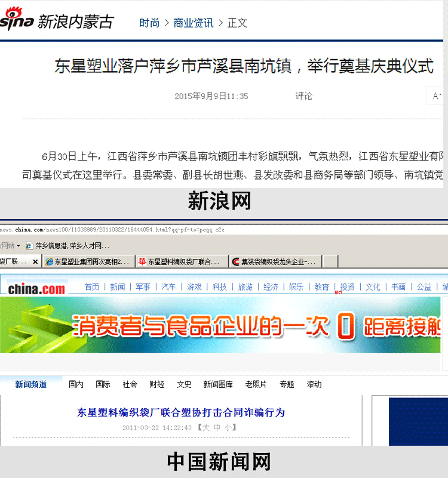The image size is (448, 478).
Task: Open 书画 in china.com navigation
Action: 398,287
